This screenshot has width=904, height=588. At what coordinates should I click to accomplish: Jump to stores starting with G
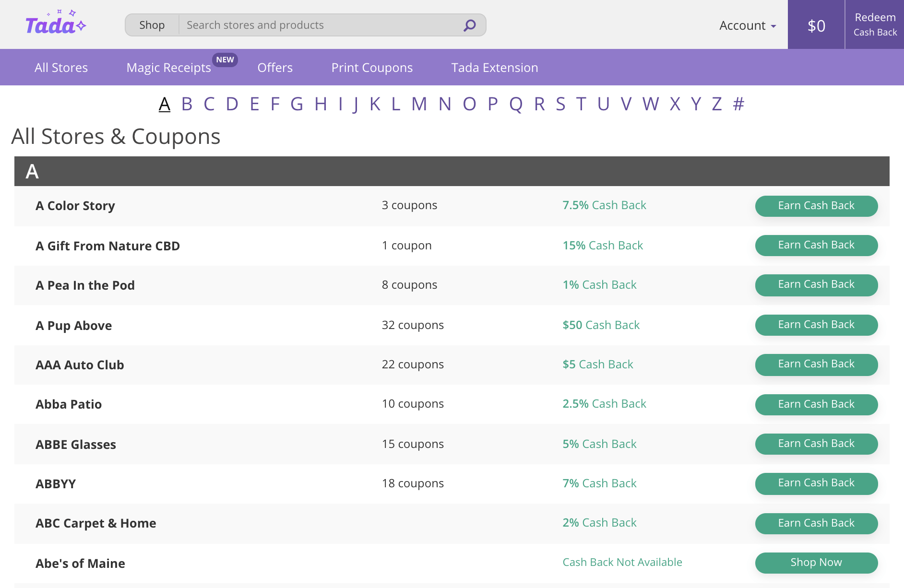[297, 104]
